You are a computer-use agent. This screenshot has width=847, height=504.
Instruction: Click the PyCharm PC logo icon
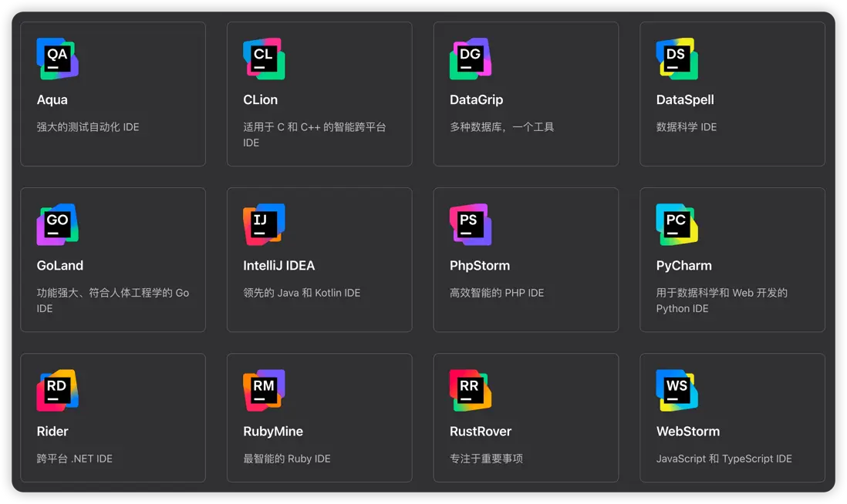(677, 224)
